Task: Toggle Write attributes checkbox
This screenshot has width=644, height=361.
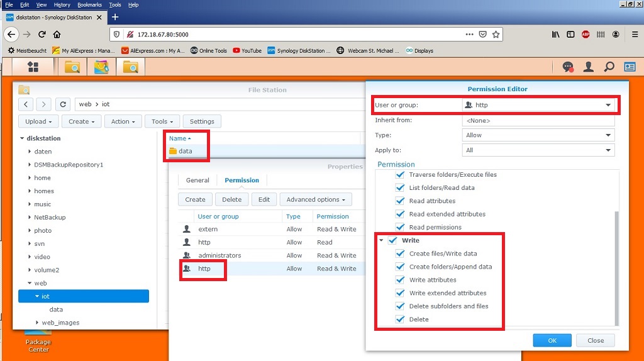Action: (399, 280)
